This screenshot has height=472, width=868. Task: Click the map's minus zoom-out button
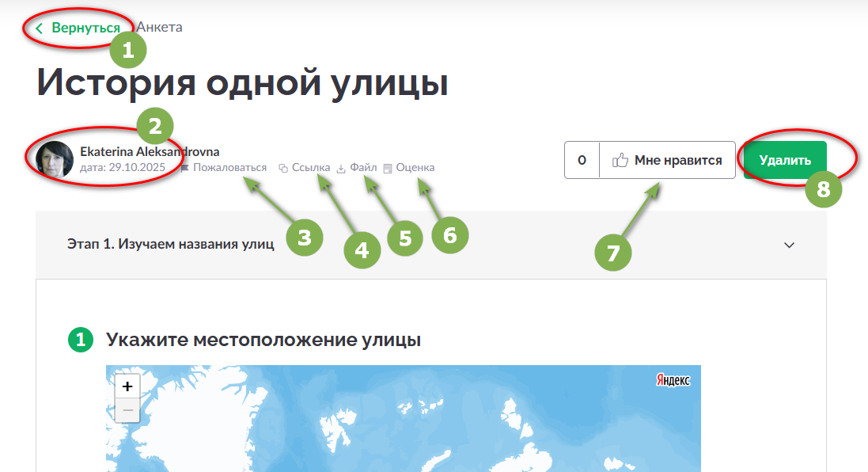(127, 411)
